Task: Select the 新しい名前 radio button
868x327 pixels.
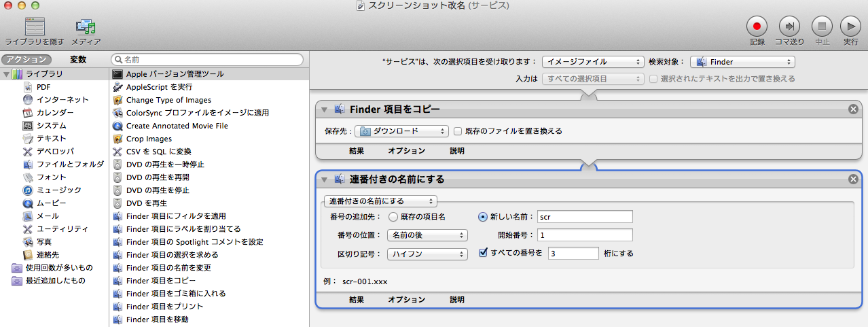Action: tap(483, 218)
